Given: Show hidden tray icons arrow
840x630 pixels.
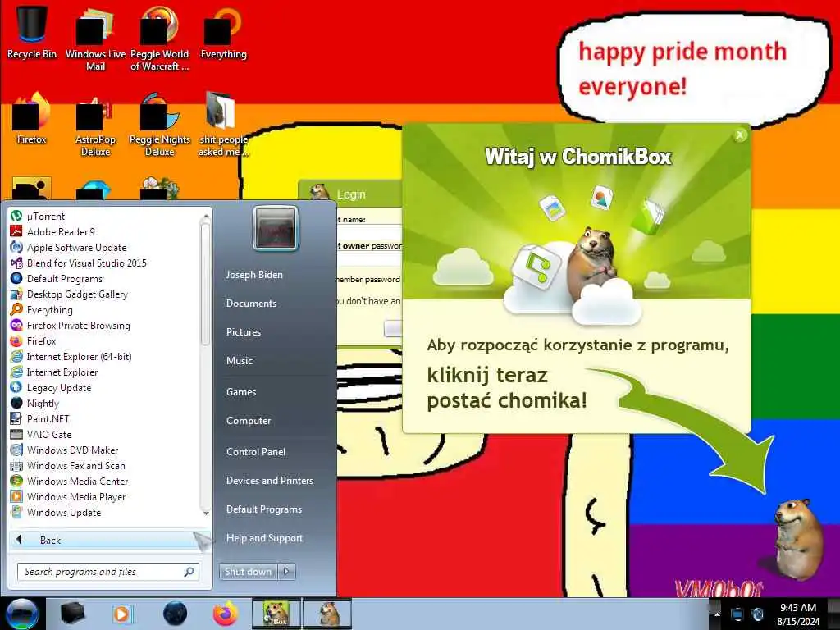Looking at the screenshot, I should [717, 614].
